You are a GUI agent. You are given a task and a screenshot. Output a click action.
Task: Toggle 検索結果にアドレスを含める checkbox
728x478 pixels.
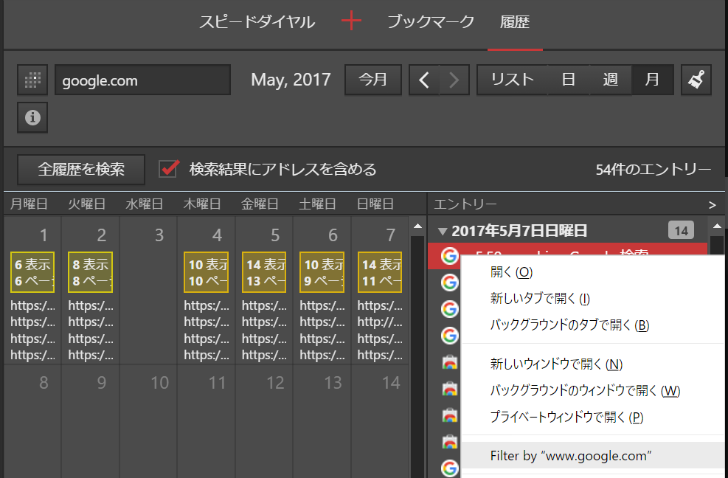169,168
